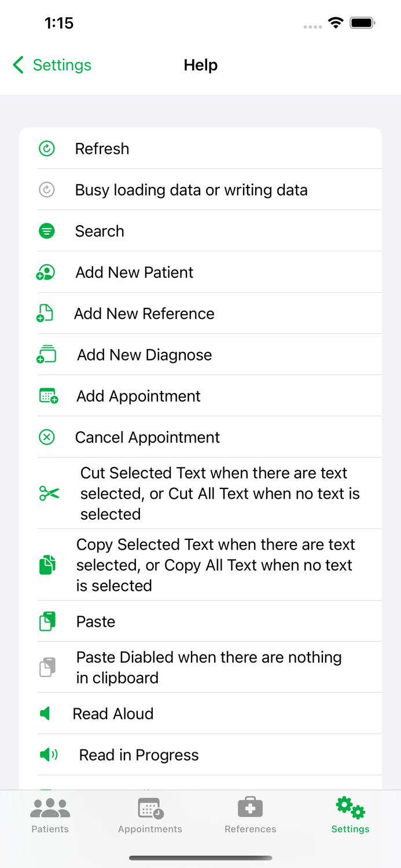401x868 pixels.
Task: Tap the Add New Patient icon
Action: (x=47, y=272)
